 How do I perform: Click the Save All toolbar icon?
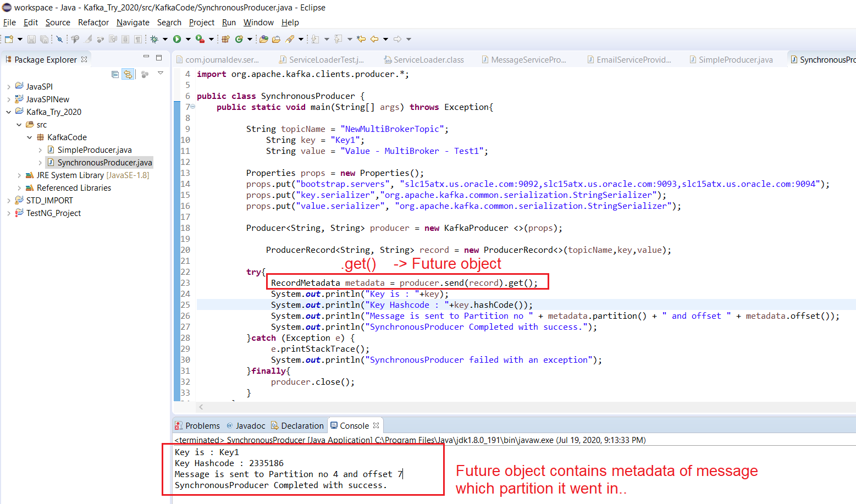coord(44,39)
